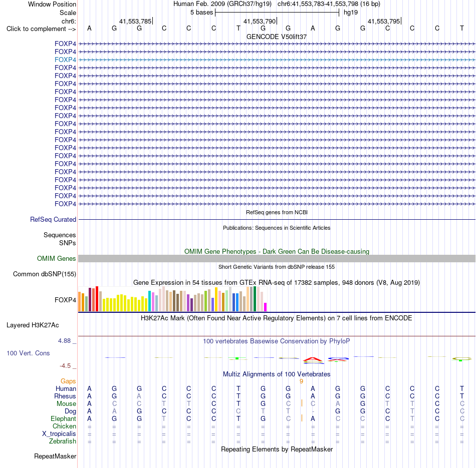This screenshot has height=468, width=476.
Task: Click the Sequences track label
Action: [x=60, y=235]
